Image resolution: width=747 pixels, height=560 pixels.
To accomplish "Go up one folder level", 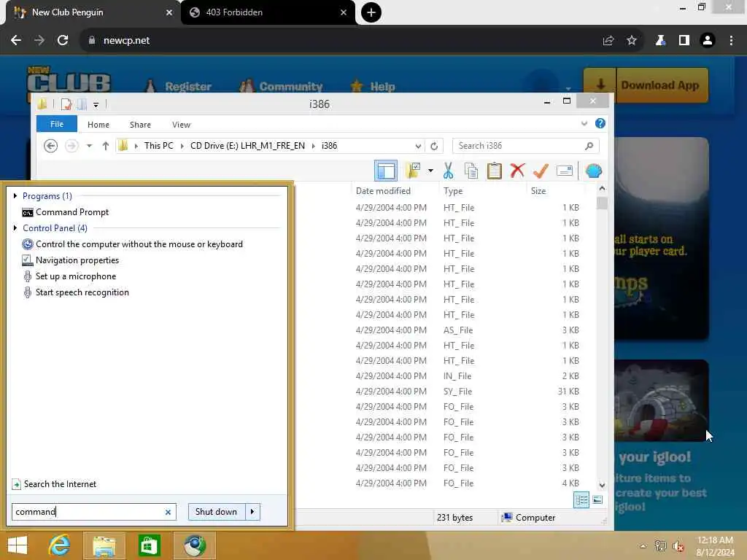I will 105,146.
